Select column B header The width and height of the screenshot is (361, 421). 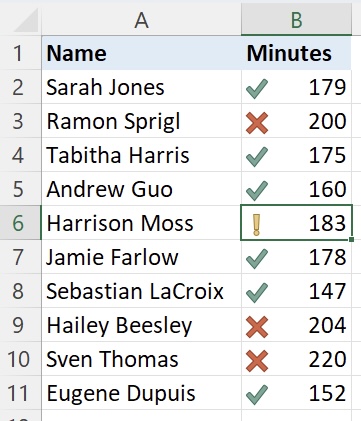296,19
